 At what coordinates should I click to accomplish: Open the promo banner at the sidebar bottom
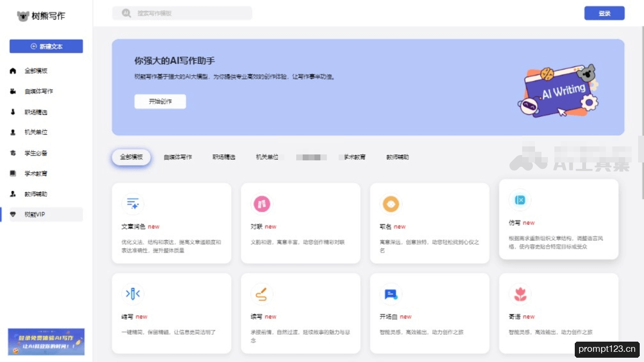(x=46, y=342)
